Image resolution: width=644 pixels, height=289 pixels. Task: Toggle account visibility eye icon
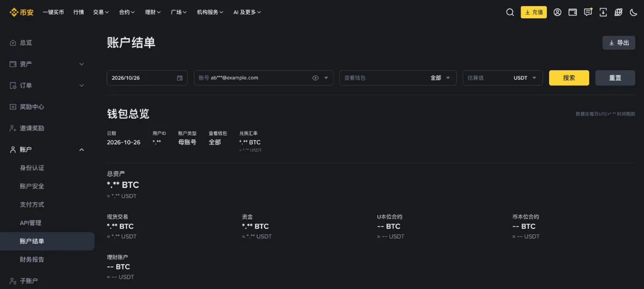click(x=315, y=78)
